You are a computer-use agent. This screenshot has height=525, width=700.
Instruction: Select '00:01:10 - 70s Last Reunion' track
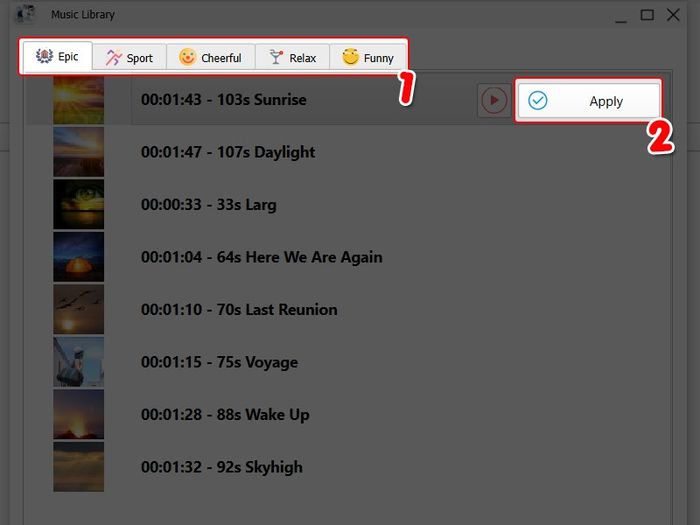pos(239,309)
